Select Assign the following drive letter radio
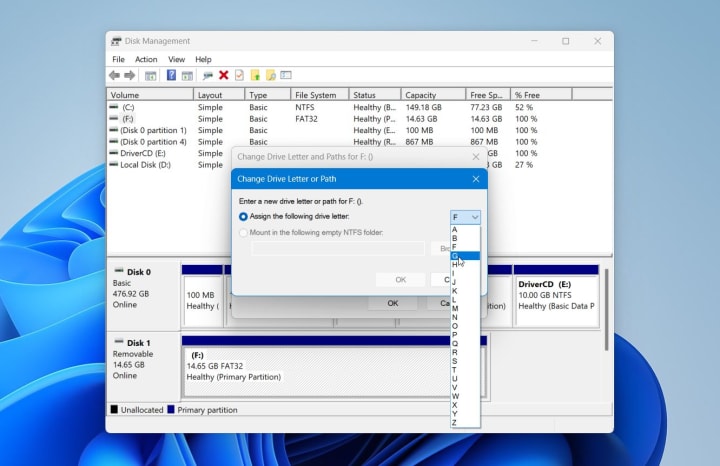The width and height of the screenshot is (720, 466). 243,216
